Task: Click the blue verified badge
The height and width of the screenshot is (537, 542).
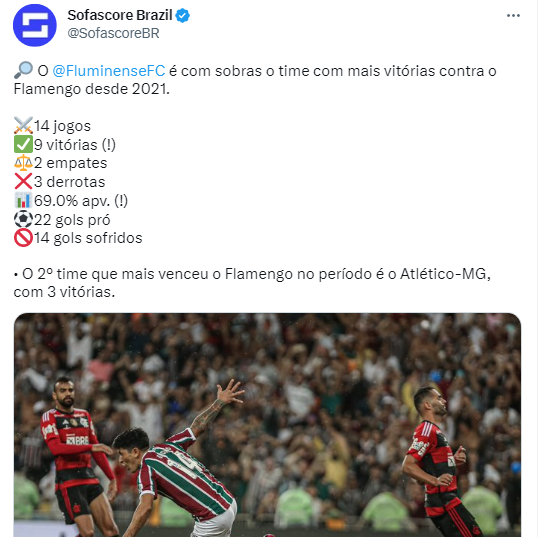Action: click(x=183, y=16)
